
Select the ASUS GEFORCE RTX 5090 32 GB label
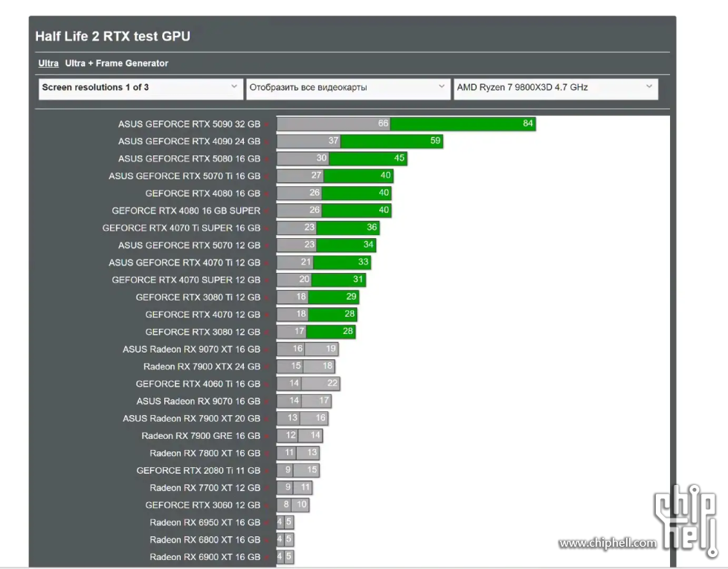pos(189,124)
